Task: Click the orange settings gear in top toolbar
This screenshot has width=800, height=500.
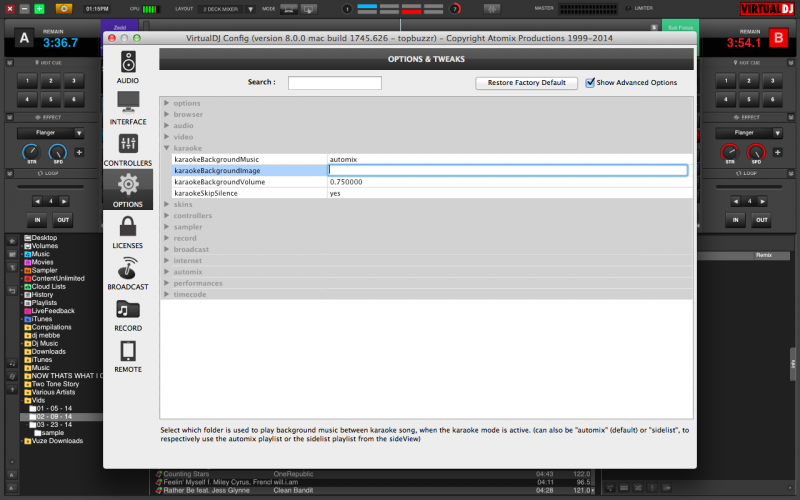Action: (x=64, y=9)
